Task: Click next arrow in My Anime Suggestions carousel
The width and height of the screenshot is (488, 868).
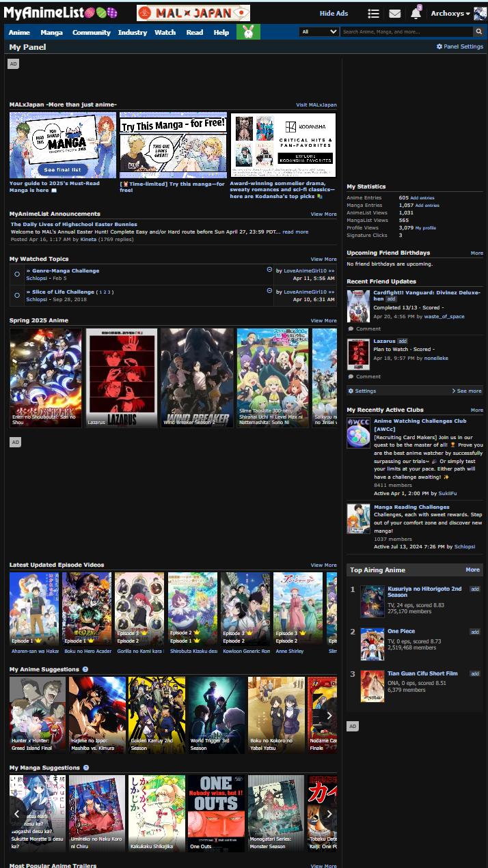Action: pos(329,715)
